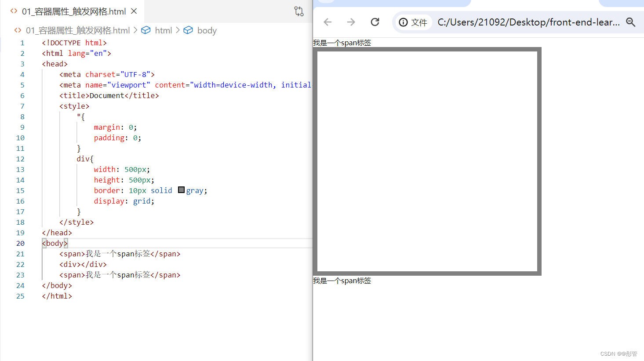Viewport: 644px width, 361px height.
Task: Click the cube icon beside html breadcrumb
Action: click(146, 30)
